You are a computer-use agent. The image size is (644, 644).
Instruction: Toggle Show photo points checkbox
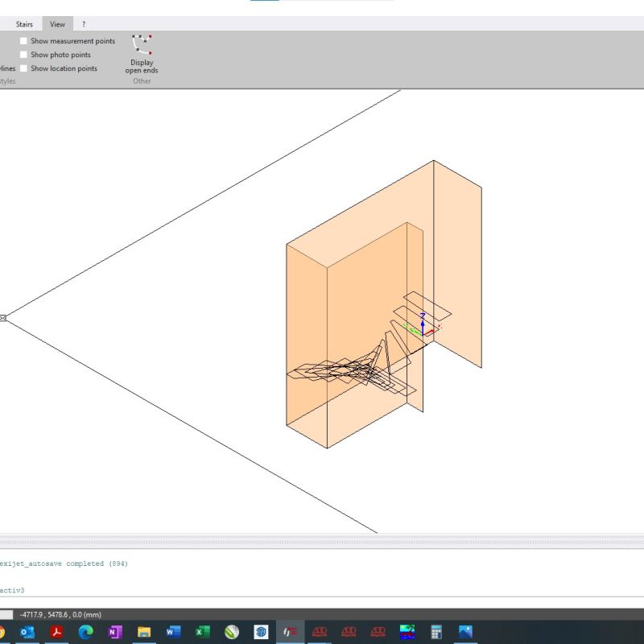[24, 55]
